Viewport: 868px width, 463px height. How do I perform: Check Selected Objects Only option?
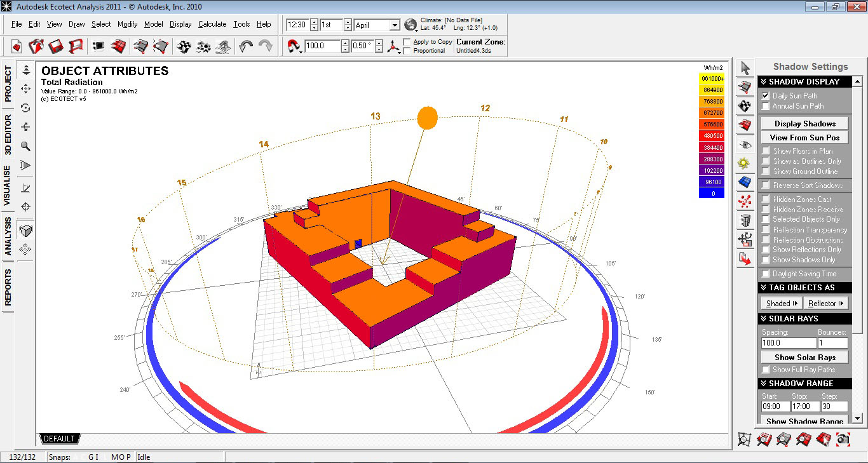click(x=766, y=219)
